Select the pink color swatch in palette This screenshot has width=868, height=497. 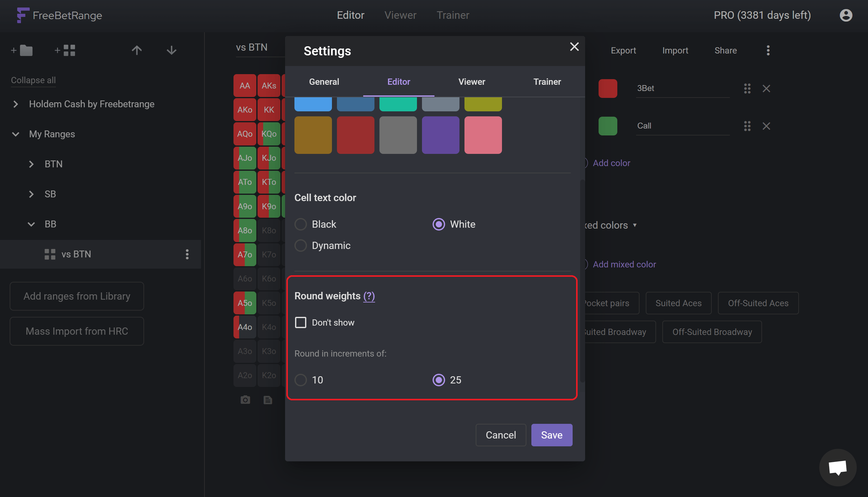click(x=483, y=135)
